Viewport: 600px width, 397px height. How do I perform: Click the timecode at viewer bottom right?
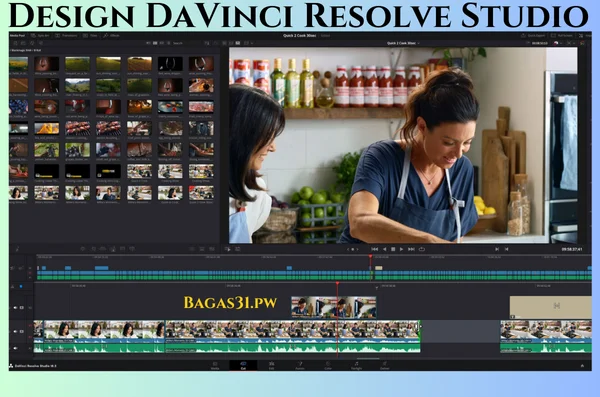coord(572,249)
